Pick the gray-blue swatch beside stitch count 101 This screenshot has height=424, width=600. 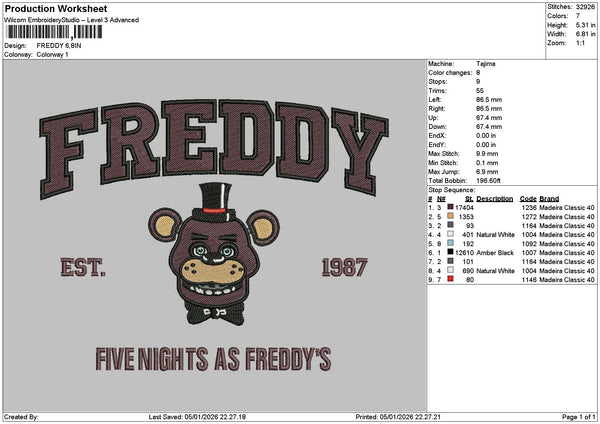coord(450,261)
